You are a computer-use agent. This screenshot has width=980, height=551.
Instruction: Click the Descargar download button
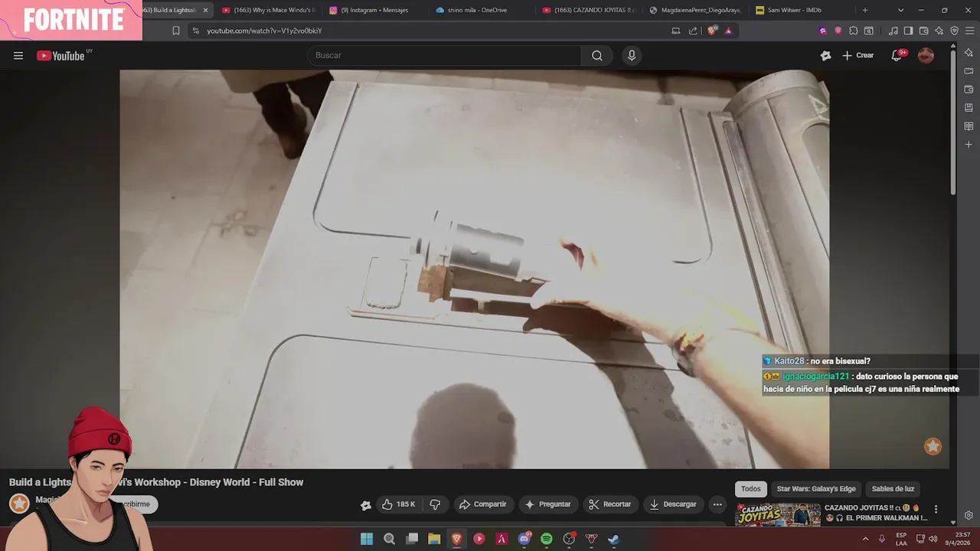point(673,504)
